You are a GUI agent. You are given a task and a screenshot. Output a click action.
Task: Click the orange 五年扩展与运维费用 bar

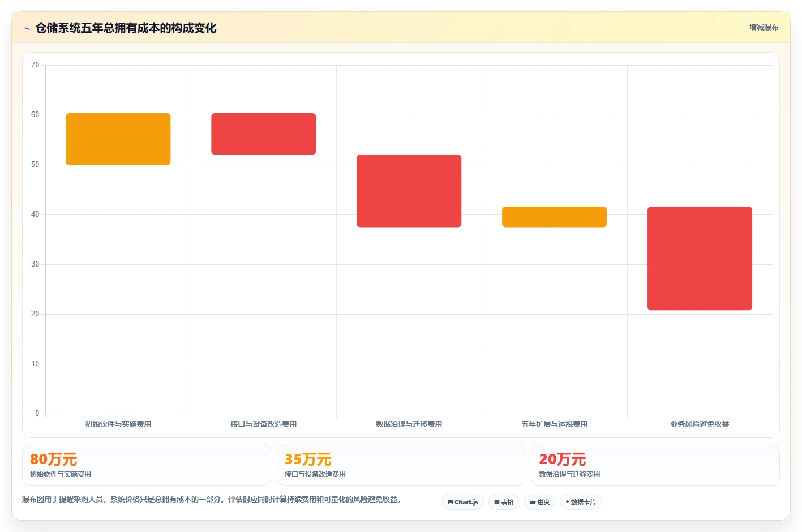tap(555, 217)
